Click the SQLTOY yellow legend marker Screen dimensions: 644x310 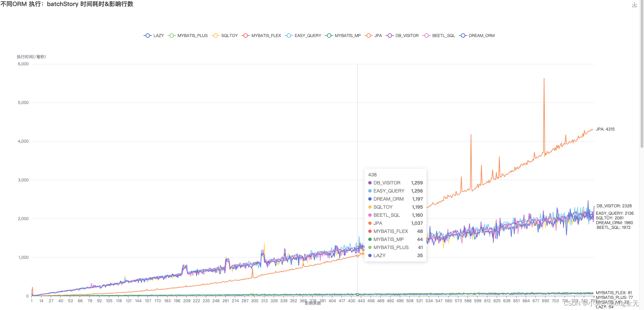[x=216, y=36]
